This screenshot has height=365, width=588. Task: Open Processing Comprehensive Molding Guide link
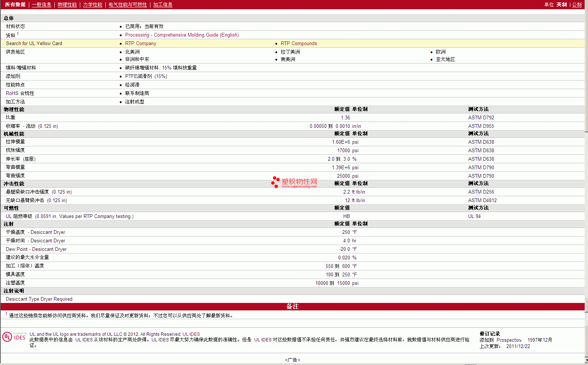[x=182, y=35]
